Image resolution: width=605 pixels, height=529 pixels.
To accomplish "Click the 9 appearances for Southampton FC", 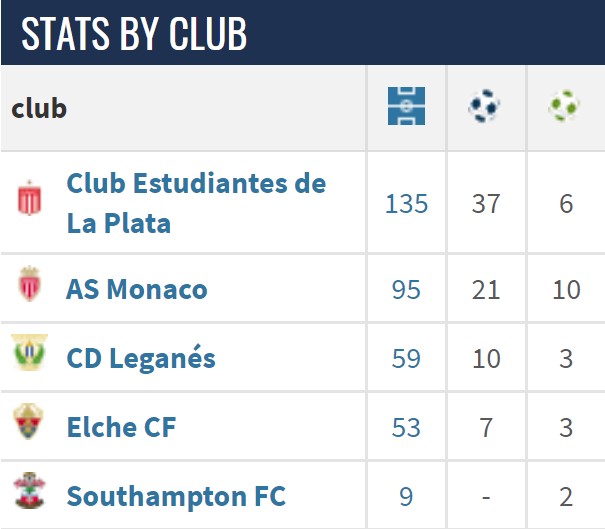I will (406, 496).
